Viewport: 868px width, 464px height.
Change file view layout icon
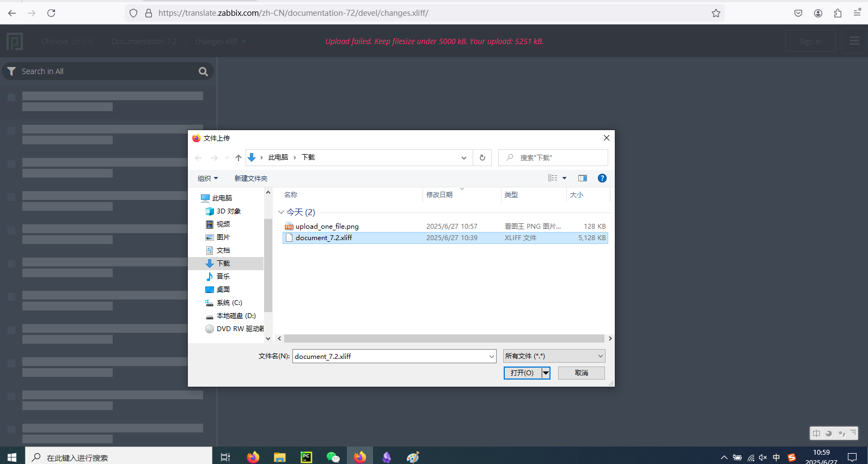(553, 178)
